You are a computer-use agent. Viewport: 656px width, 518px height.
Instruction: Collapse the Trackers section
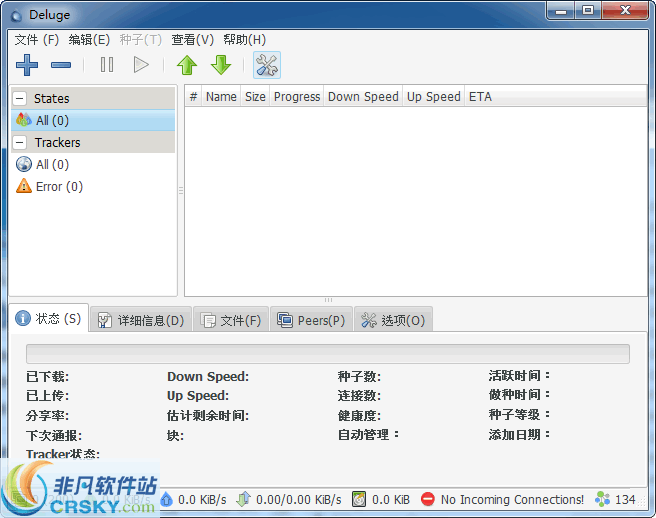tap(20, 143)
